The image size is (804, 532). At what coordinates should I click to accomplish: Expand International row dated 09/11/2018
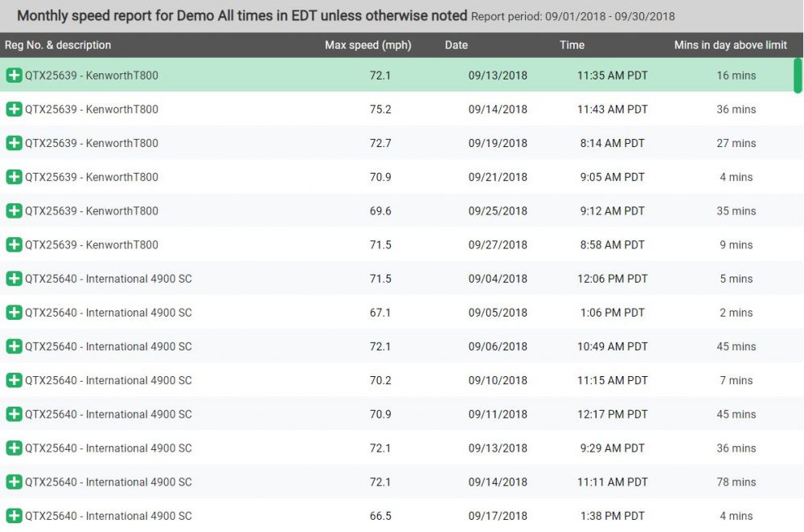[14, 414]
